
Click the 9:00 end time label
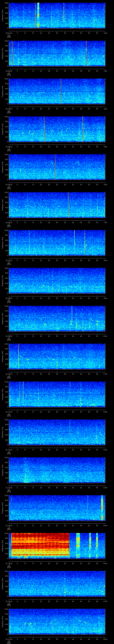tap(105, 298)
